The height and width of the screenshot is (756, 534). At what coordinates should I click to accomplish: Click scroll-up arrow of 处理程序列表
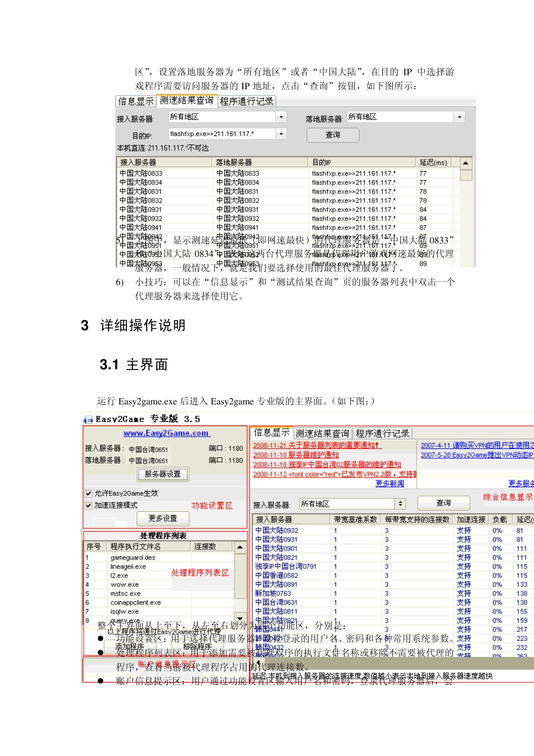240,547
